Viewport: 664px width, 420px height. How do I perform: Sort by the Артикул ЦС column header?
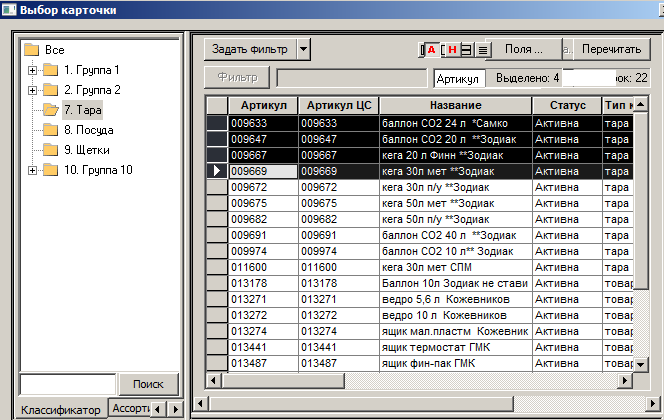coord(339,105)
